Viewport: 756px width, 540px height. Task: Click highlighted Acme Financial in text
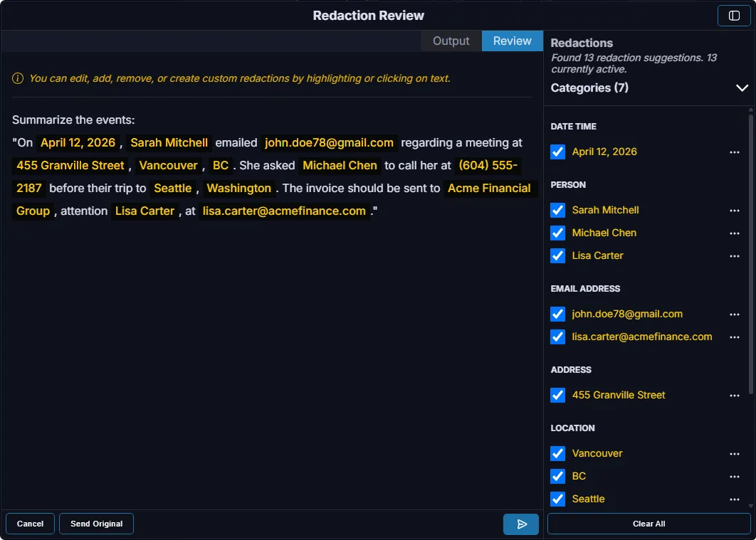pos(489,189)
